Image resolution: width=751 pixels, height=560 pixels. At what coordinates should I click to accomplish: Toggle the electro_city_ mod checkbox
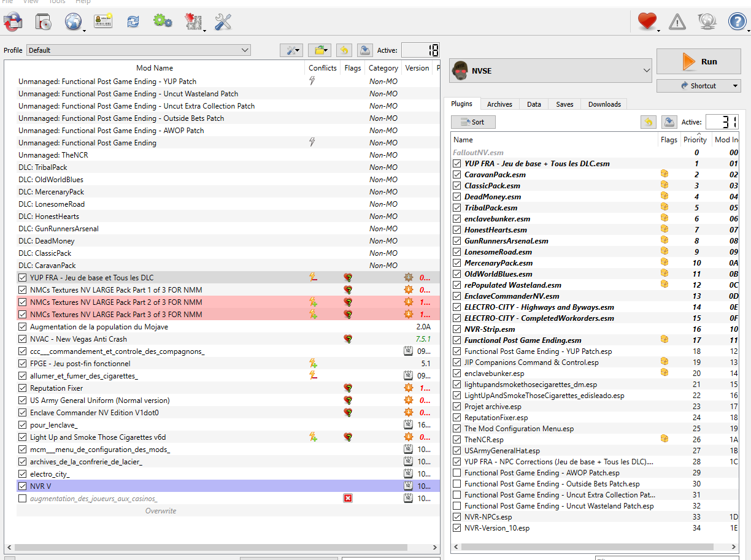pyautogui.click(x=23, y=474)
